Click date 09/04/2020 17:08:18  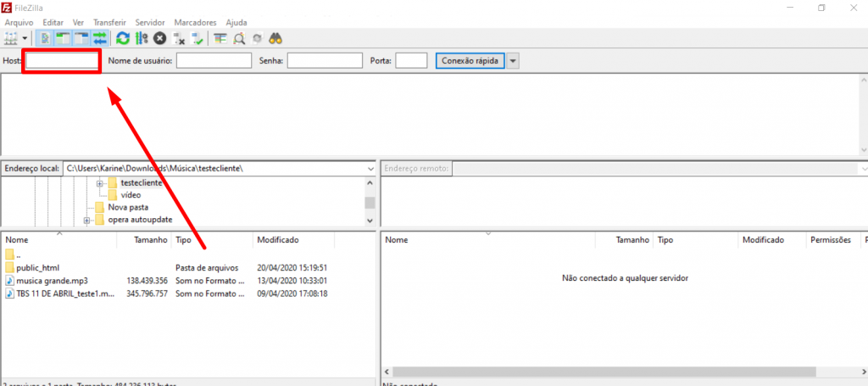(292, 294)
